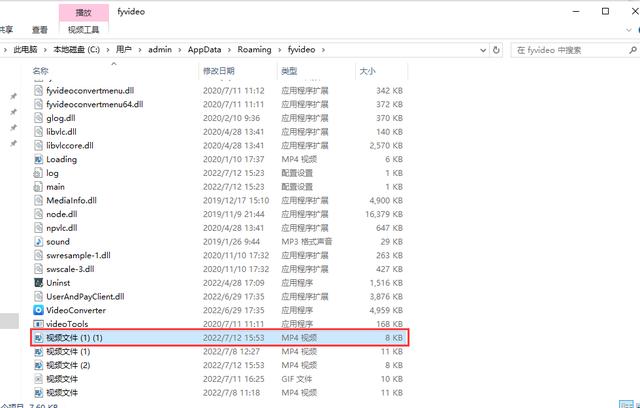Select the log configuration file icon
This screenshot has height=408, width=640.
tap(38, 173)
